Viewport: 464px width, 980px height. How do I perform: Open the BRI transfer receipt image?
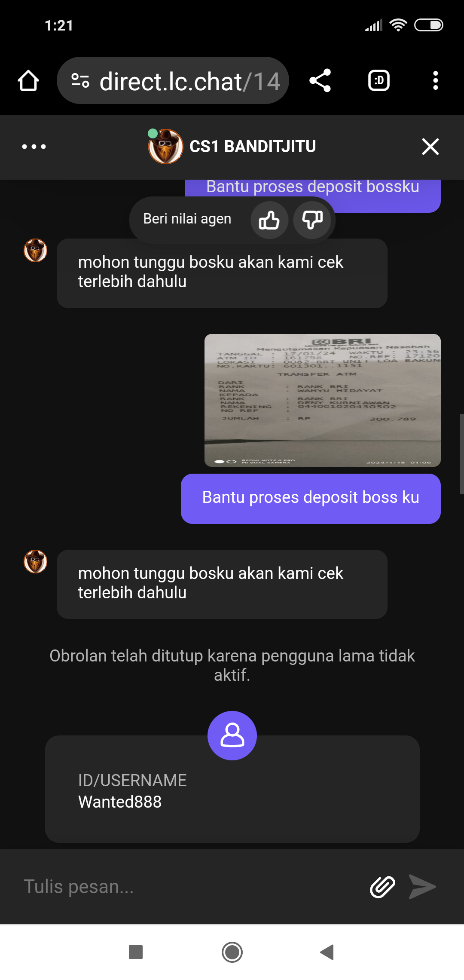coord(323,400)
